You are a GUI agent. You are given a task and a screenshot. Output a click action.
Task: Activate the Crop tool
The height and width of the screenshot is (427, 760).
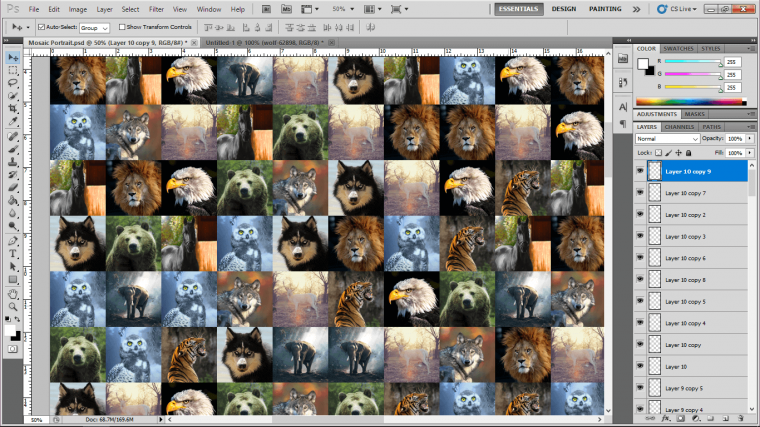tap(13, 109)
